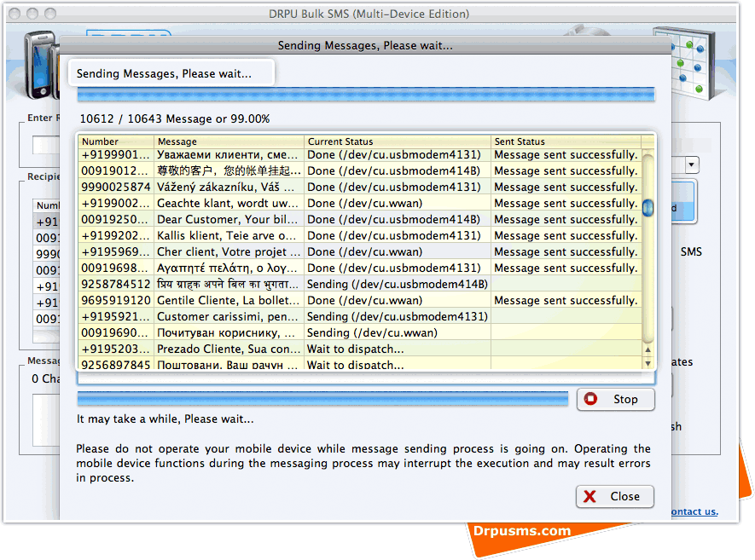Click status 'Sending (/dev/cu.usbmodem4131)'

(398, 316)
